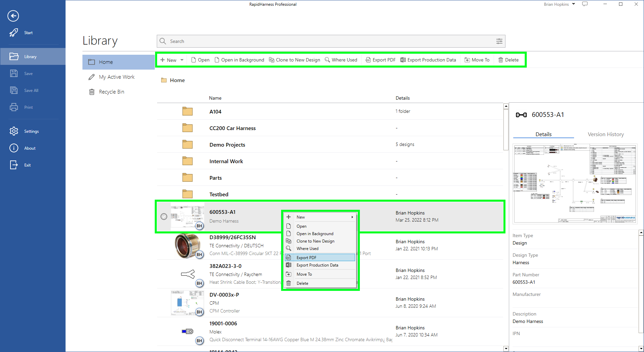This screenshot has width=644, height=352.
Task: Toggle selection circle for 600553-A1
Action: (x=164, y=217)
